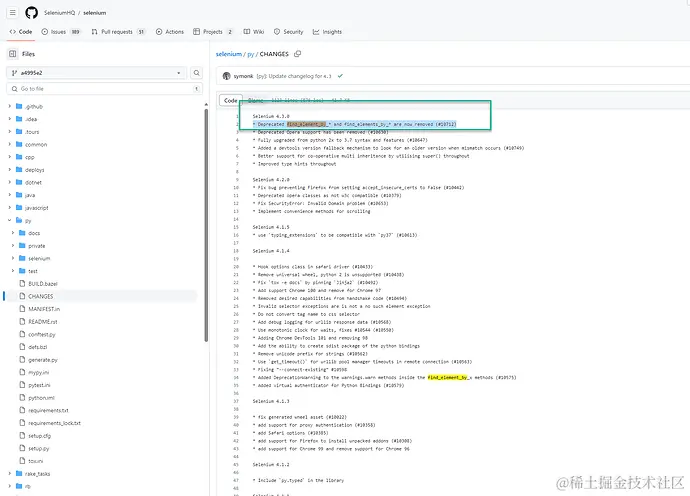Viewport: 690px width, 496px height.
Task: Open the mypy.ini file icon
Action: point(22,372)
